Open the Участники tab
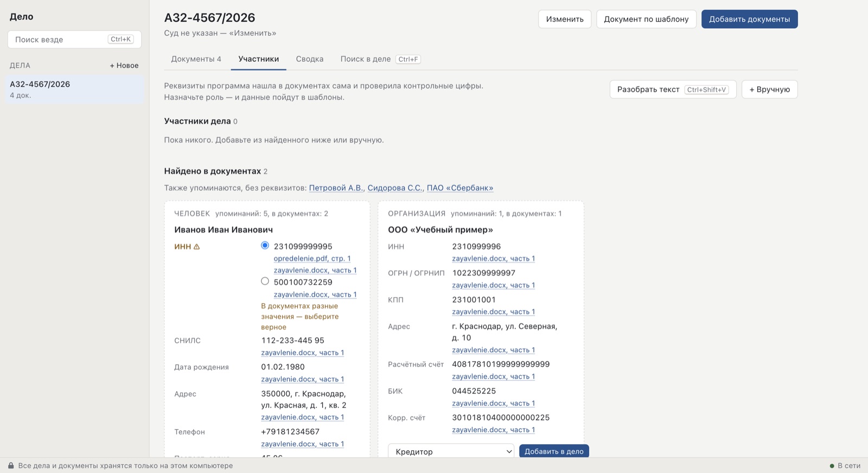Image resolution: width=868 pixels, height=473 pixels. pos(259,59)
